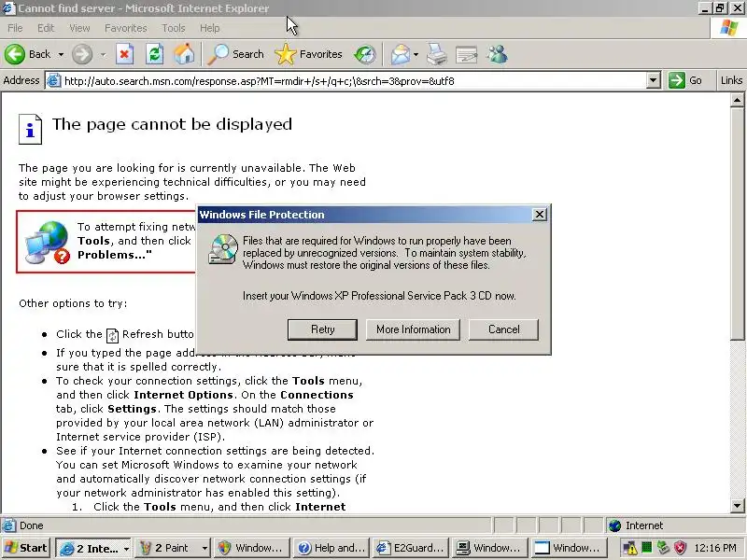The height and width of the screenshot is (560, 747).
Task: Click the Mail envelope toolbar icon
Action: click(401, 54)
